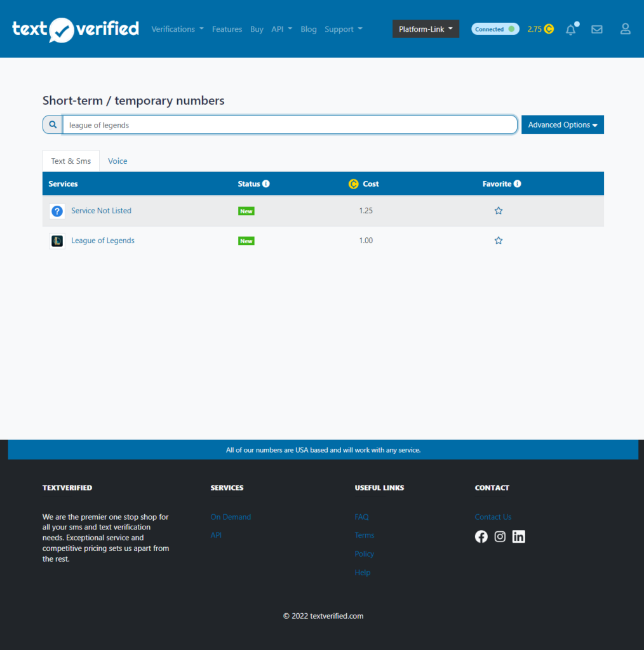
Task: Open the Contact Us link
Action: coord(493,517)
